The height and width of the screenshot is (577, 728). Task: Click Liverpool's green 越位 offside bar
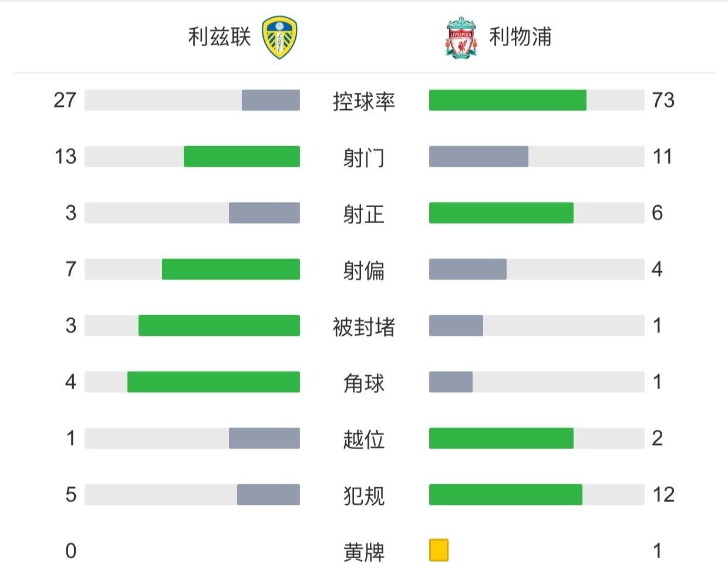click(x=501, y=438)
